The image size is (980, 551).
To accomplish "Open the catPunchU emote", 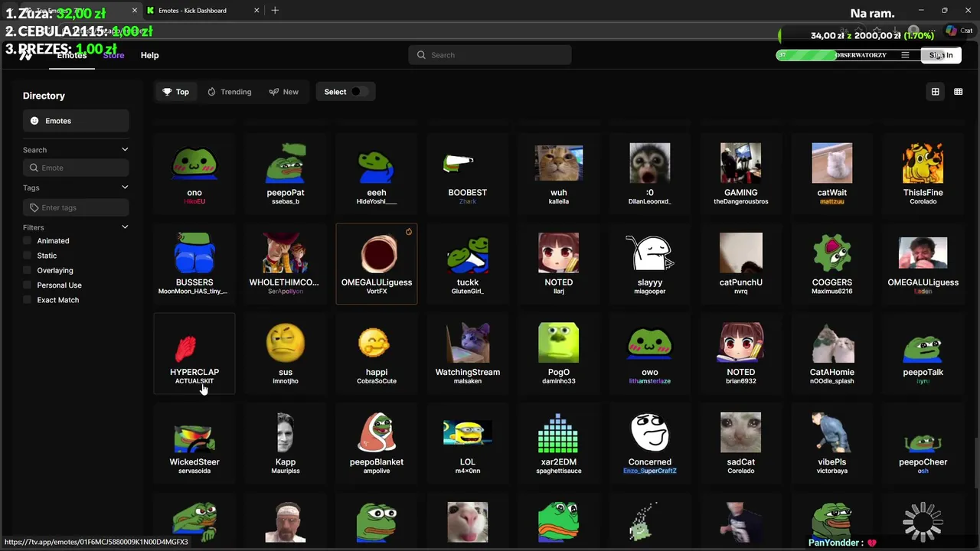I will pos(741,263).
